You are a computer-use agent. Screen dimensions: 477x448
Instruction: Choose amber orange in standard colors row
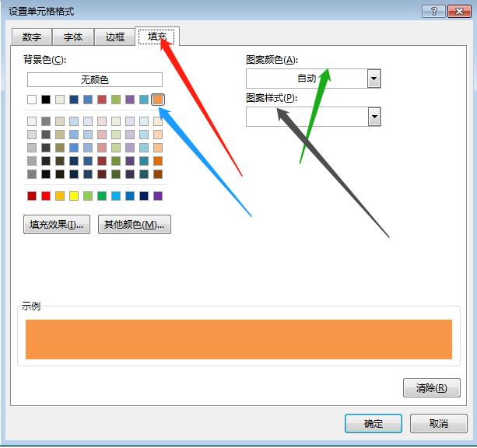click(60, 196)
